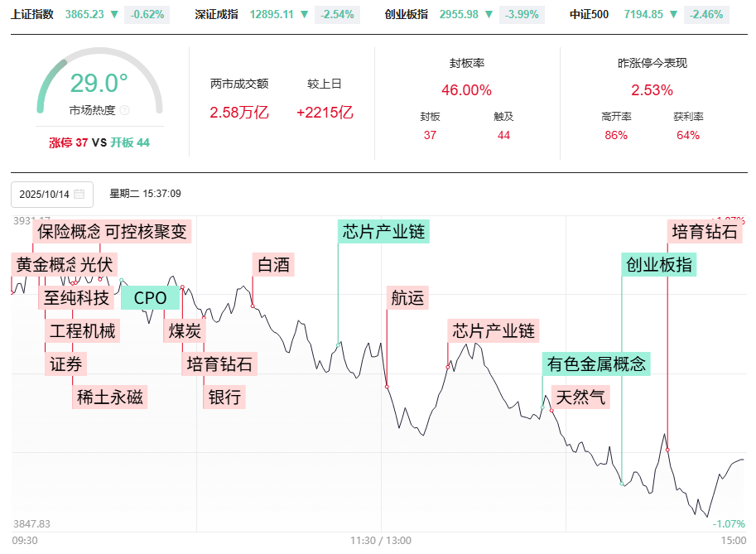Screen dimensions: 756x554
Task: Select the 白酒 sector marker
Action: pos(274,265)
